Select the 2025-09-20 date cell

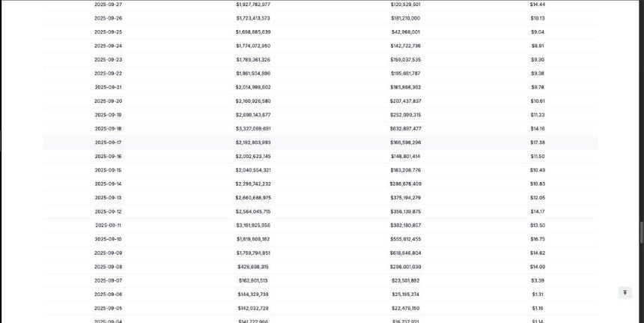tap(108, 101)
